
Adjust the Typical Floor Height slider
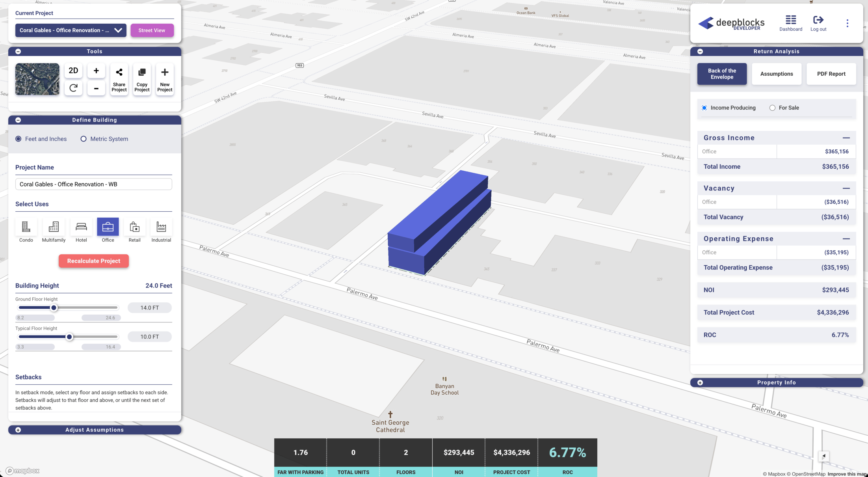(69, 337)
